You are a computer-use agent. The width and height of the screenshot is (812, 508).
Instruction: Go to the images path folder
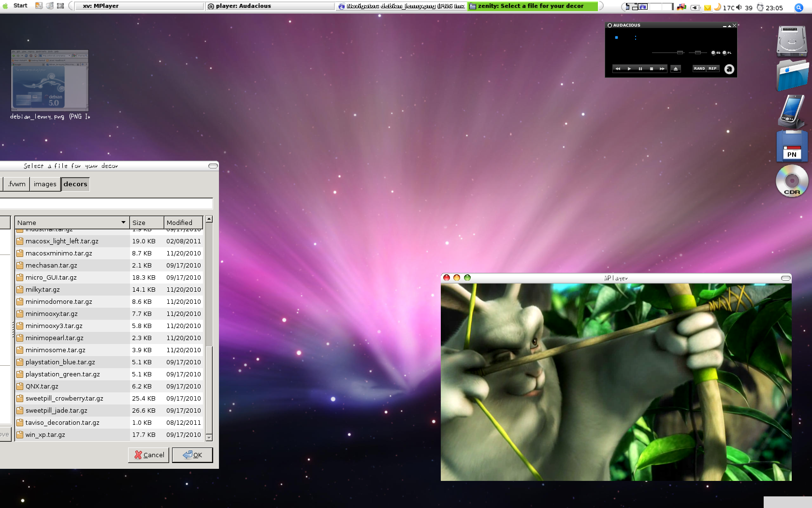[x=45, y=184]
